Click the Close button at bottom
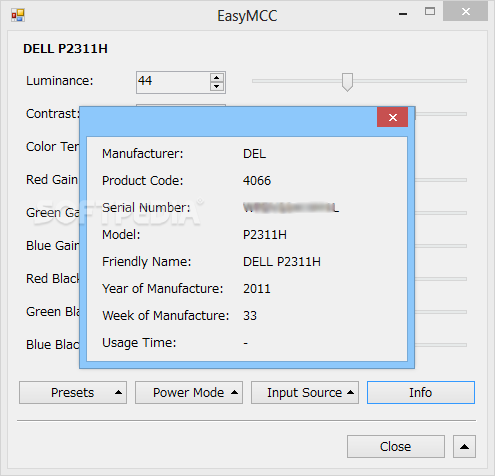Viewport: 495px width, 476px height. point(396,446)
